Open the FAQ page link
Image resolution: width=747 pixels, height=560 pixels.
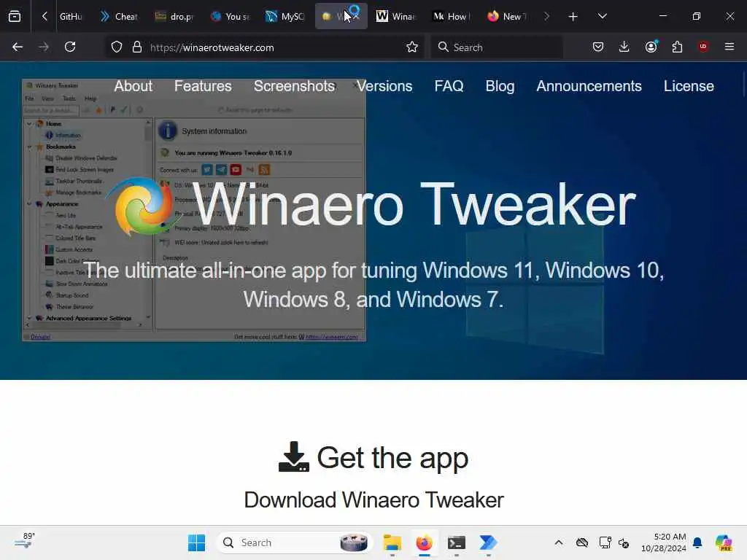pyautogui.click(x=449, y=86)
